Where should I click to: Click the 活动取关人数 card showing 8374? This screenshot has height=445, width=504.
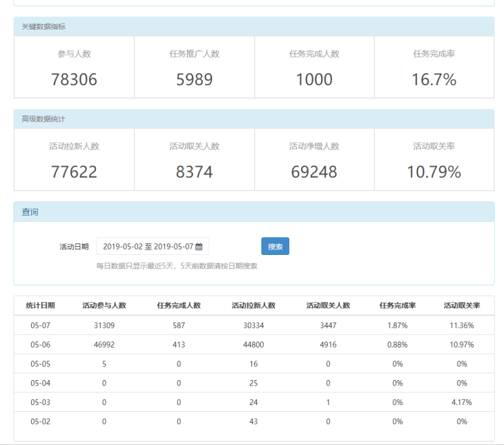tap(195, 160)
